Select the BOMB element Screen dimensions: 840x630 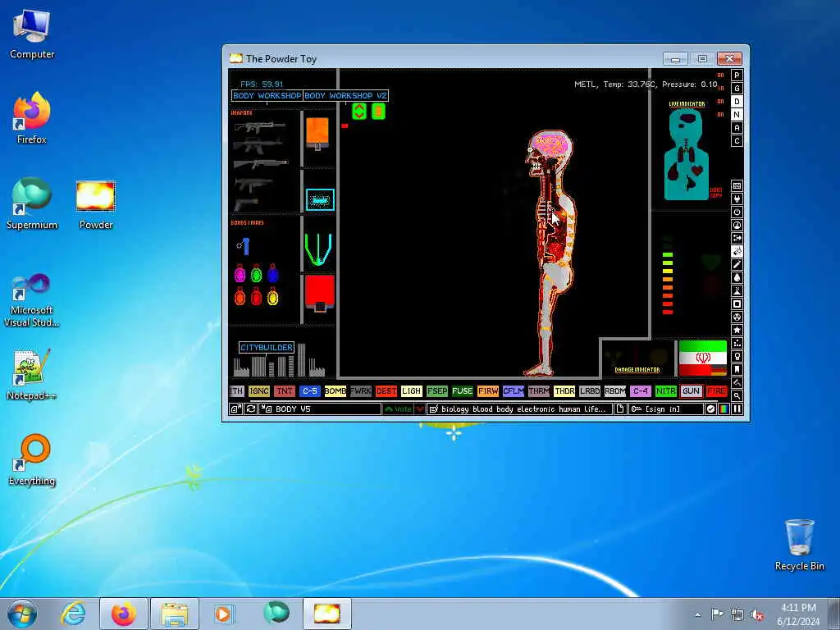(335, 391)
